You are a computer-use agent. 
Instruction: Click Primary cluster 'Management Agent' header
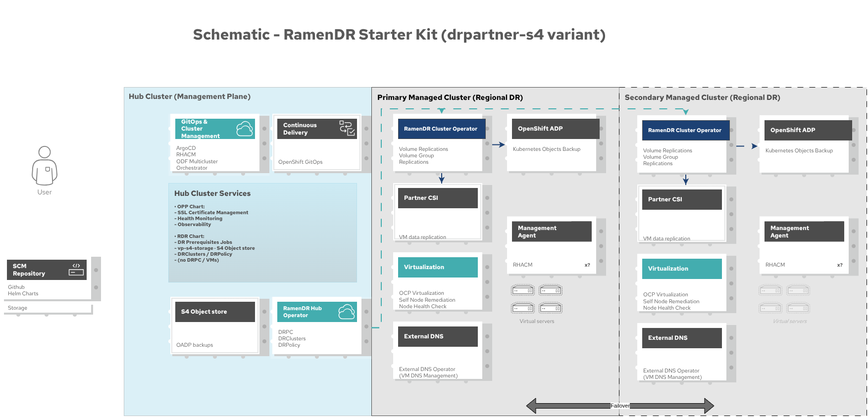pos(552,232)
